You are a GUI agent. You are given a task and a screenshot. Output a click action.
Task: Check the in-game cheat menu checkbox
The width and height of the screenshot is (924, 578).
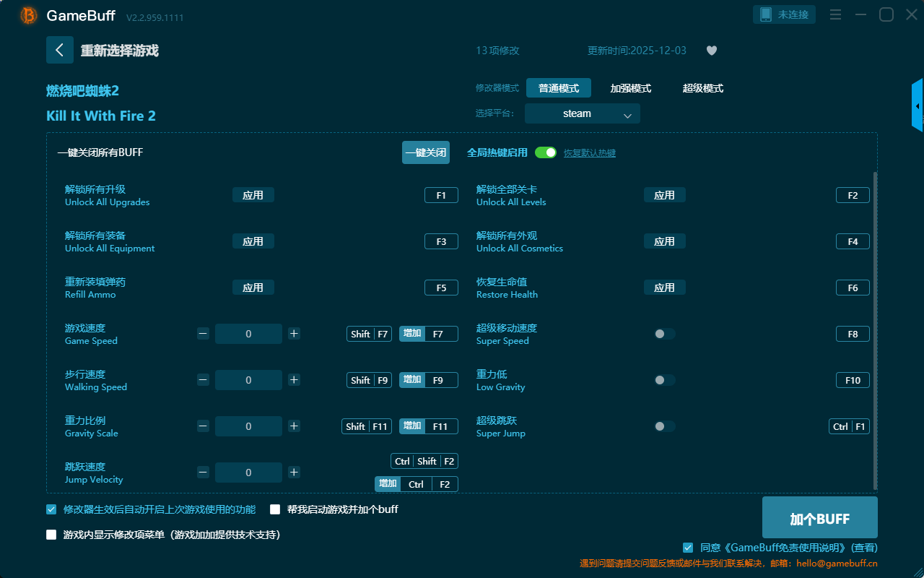click(51, 535)
